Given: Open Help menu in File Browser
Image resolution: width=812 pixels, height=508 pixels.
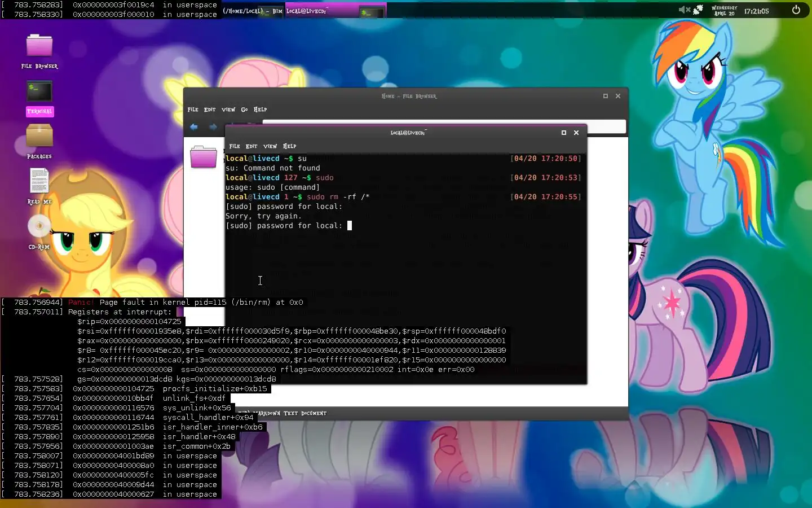Looking at the screenshot, I should pos(260,110).
